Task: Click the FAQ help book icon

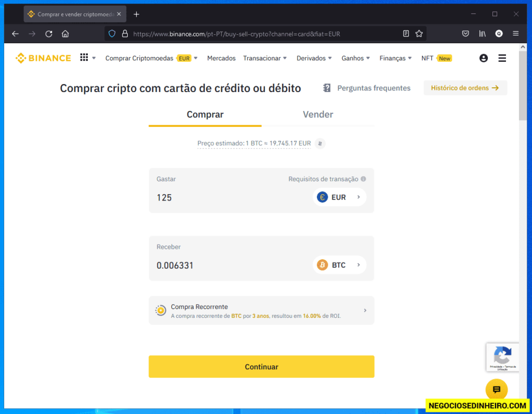Action: pos(327,88)
